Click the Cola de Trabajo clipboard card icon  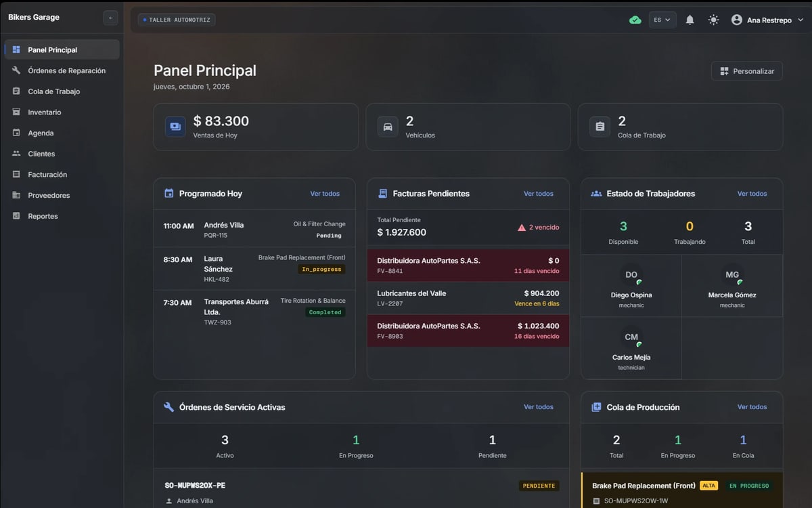pos(600,127)
